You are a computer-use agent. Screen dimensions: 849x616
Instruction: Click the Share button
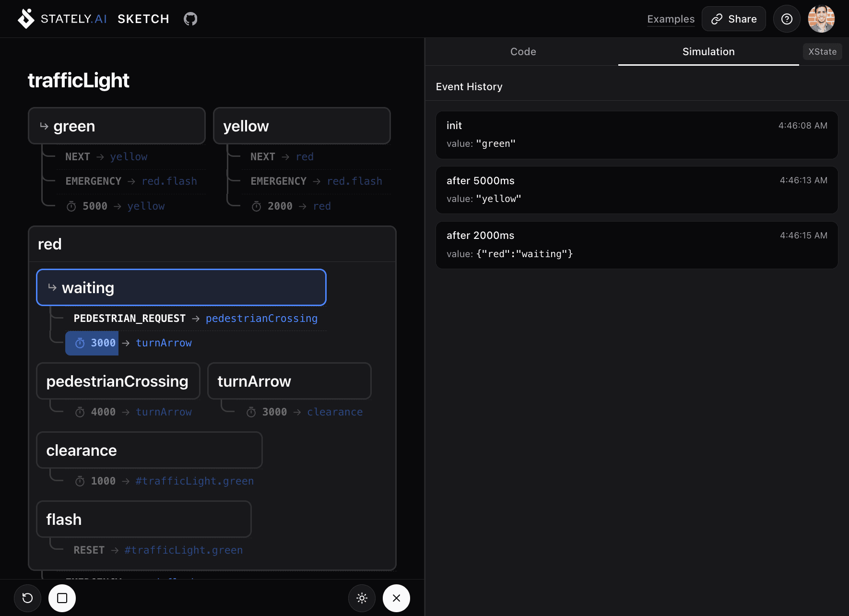[x=733, y=19]
